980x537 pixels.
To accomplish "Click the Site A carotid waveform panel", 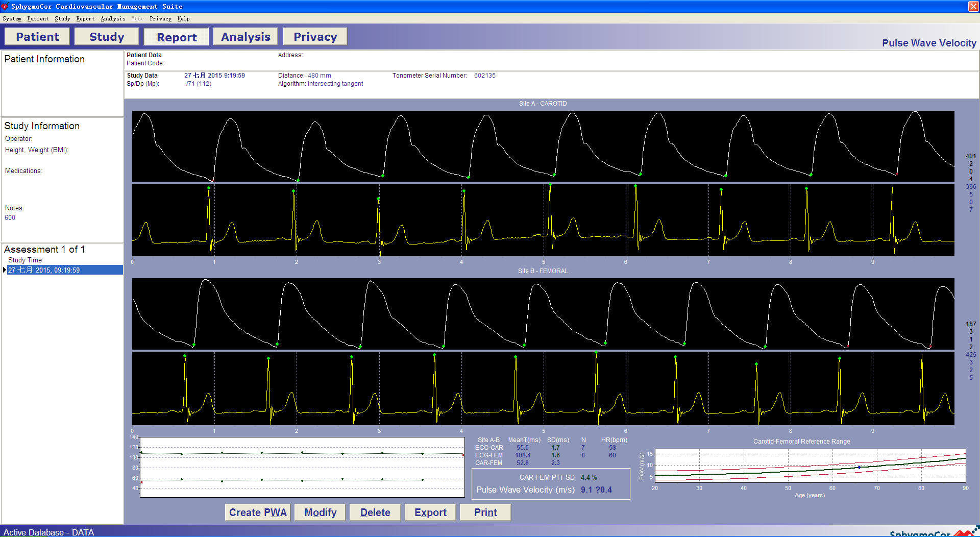I will coord(543,146).
